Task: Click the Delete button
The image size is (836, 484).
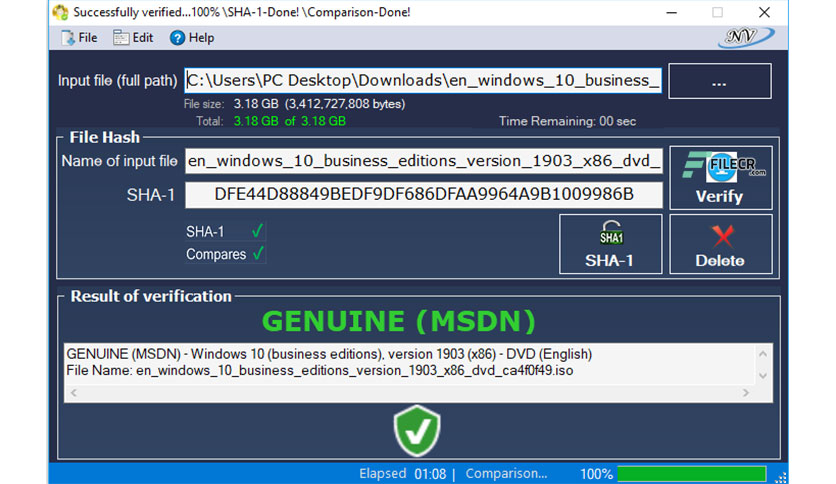Action: click(x=720, y=244)
